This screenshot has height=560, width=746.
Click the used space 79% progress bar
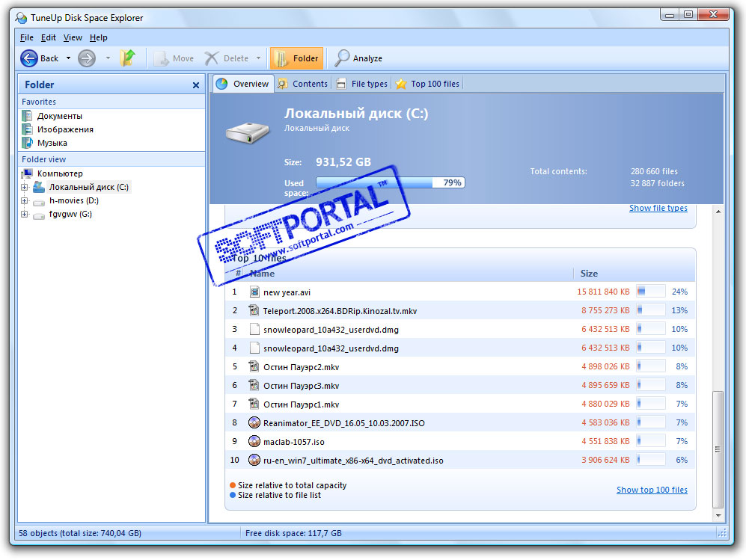(x=390, y=182)
